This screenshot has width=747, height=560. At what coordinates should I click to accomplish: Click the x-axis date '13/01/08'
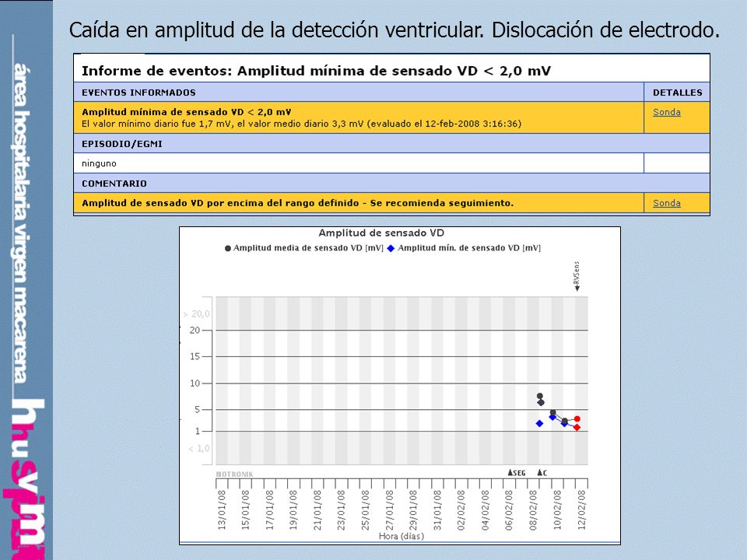[222, 510]
